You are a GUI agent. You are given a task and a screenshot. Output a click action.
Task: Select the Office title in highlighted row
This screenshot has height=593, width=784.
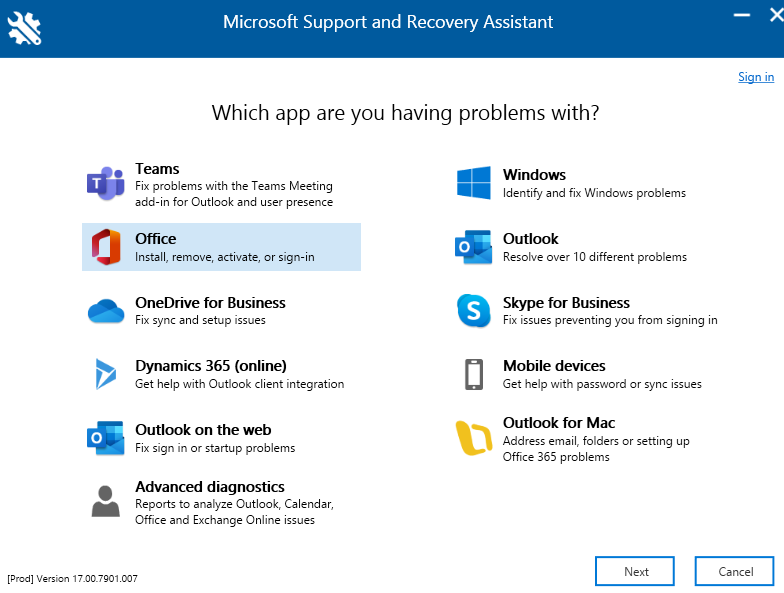156,239
